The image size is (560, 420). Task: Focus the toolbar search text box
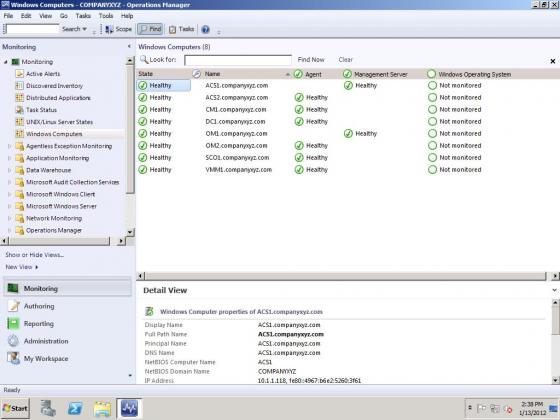tap(32, 29)
